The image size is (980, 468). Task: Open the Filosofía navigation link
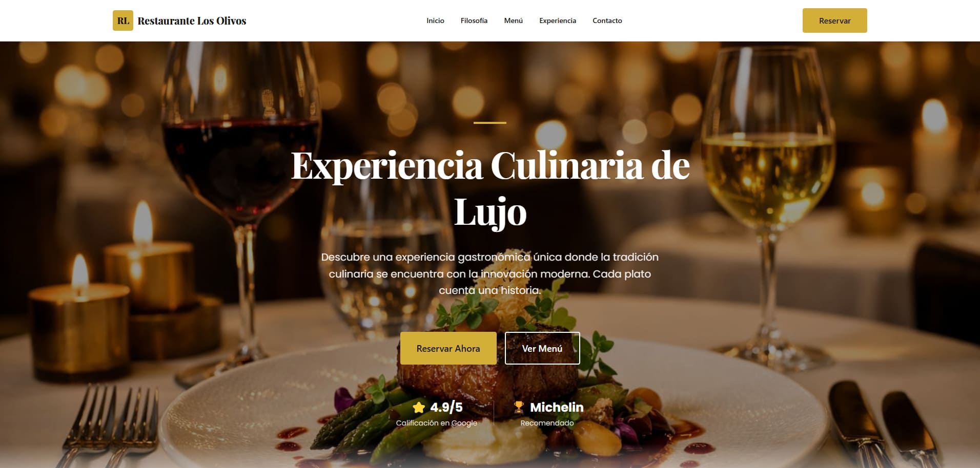(x=474, y=20)
